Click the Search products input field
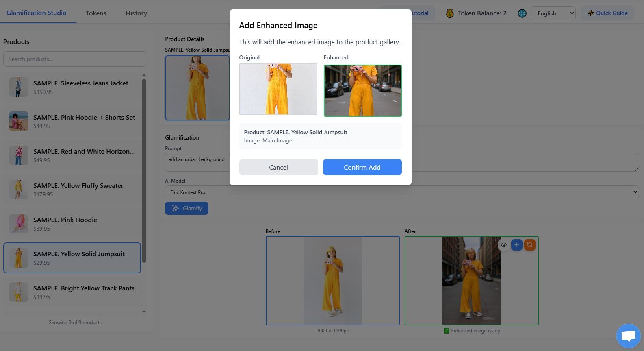 click(75, 59)
